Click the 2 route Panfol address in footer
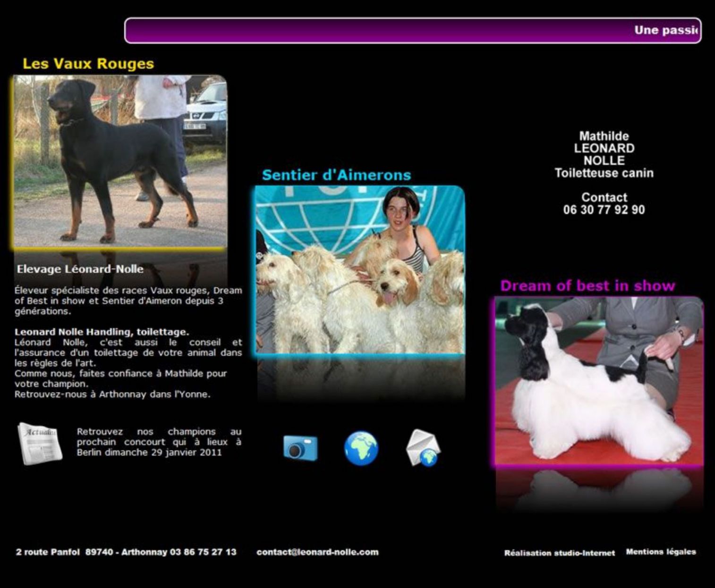Screen dimensions: 715x588 pos(126,552)
